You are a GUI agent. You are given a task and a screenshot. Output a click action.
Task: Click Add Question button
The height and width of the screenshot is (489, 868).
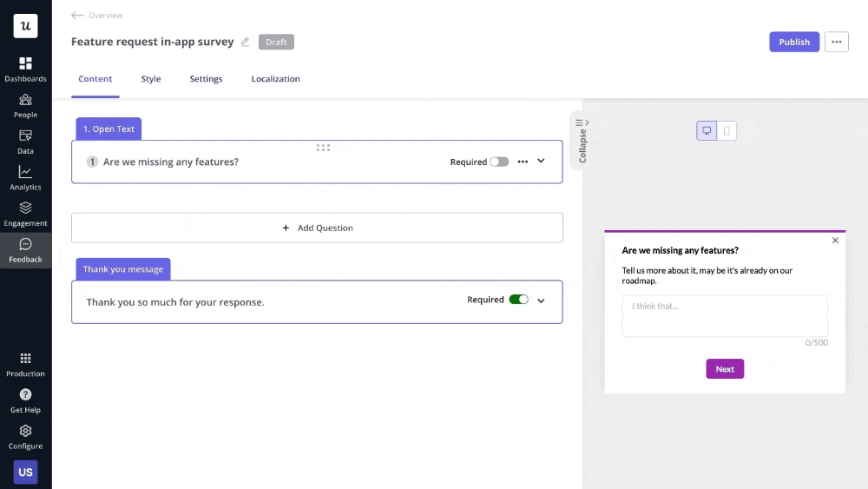pos(317,228)
